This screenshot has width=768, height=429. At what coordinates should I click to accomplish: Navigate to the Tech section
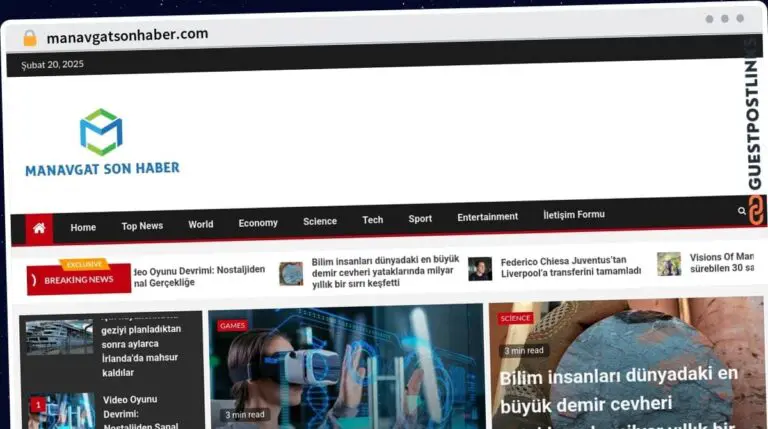[x=373, y=220]
